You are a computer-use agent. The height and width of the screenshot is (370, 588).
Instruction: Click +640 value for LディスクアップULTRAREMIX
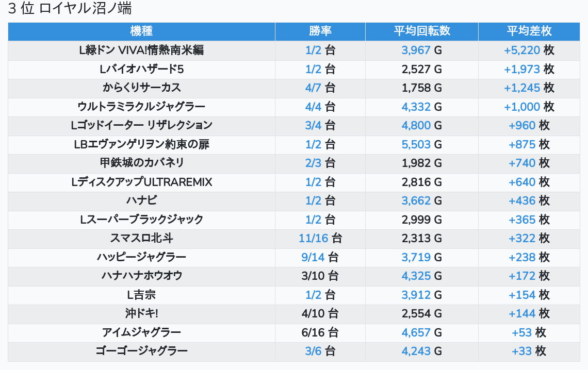click(522, 182)
